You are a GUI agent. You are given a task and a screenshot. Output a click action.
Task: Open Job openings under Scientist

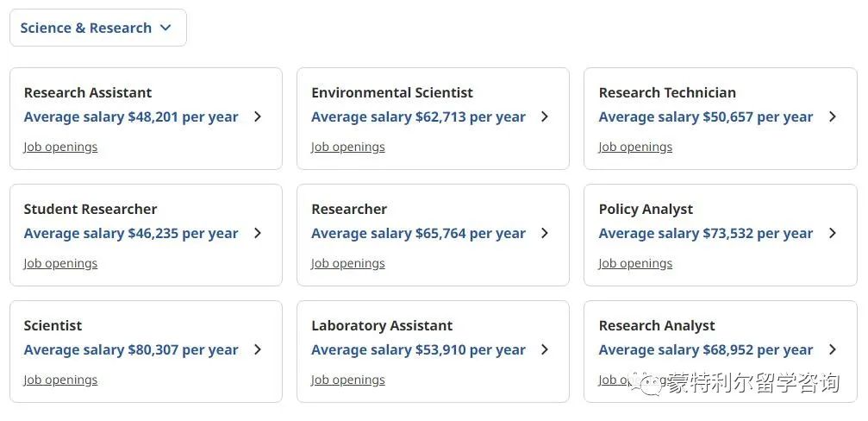click(60, 380)
